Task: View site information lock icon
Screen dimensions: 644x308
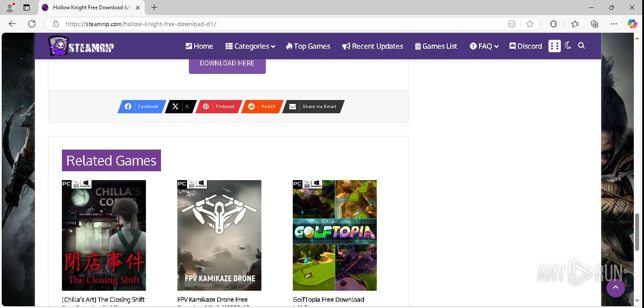Action: [x=56, y=24]
